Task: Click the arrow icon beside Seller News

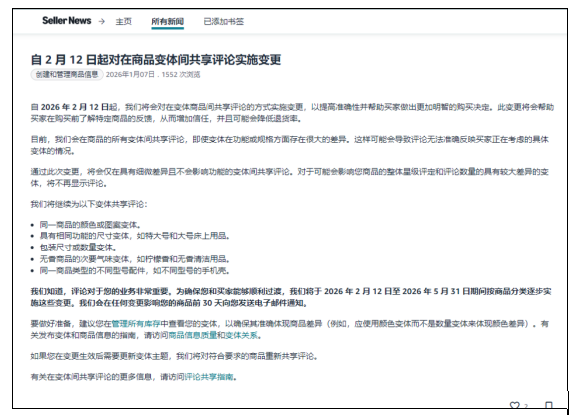Action: click(102, 22)
